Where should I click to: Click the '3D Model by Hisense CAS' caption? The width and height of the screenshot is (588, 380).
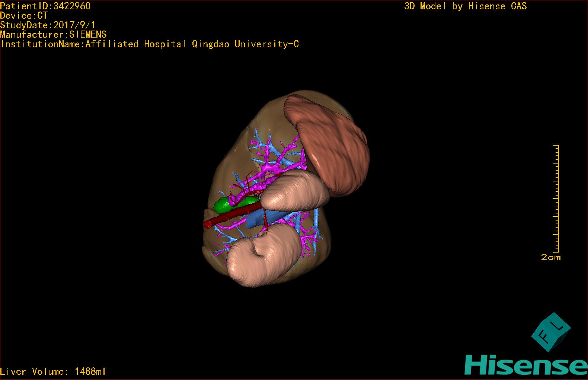click(466, 6)
